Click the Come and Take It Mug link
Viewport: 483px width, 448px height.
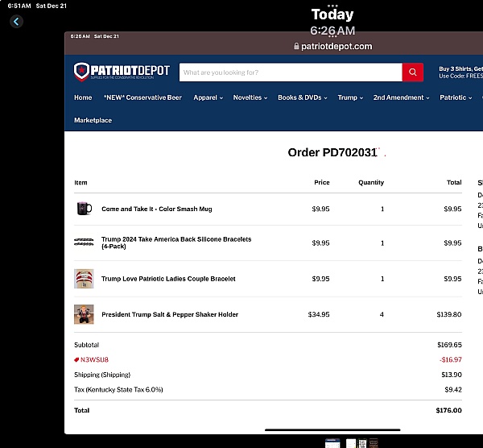(157, 209)
